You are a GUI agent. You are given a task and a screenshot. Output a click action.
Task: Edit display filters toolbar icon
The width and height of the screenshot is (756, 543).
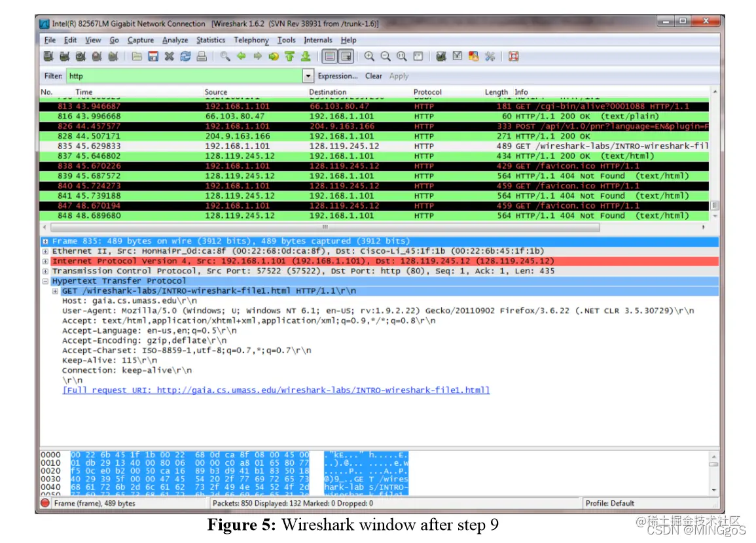pyautogui.click(x=458, y=56)
